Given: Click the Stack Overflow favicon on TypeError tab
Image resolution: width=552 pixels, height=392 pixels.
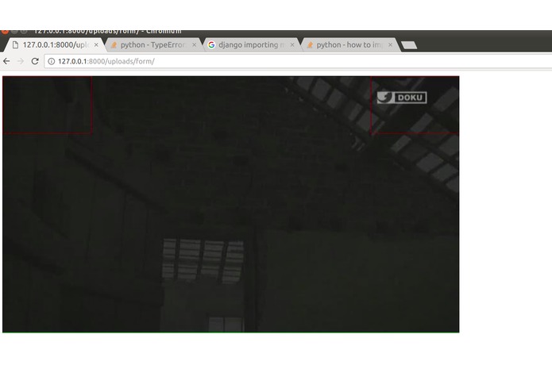Looking at the screenshot, I should point(114,45).
